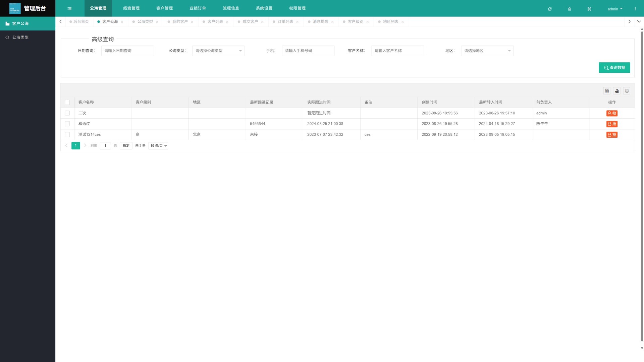Switch to the 我的客户 tab

pos(180,21)
